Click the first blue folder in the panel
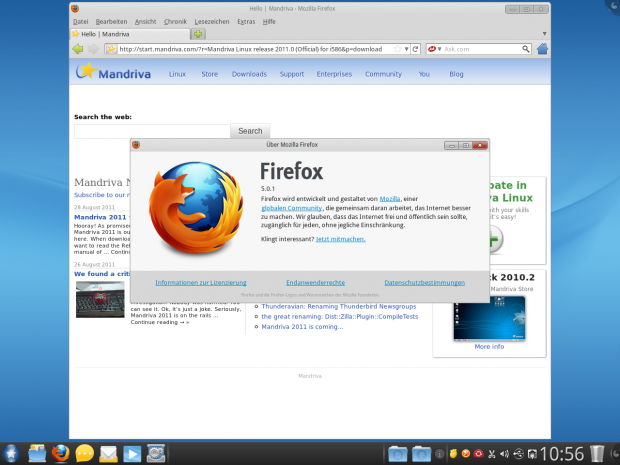 click(x=397, y=454)
